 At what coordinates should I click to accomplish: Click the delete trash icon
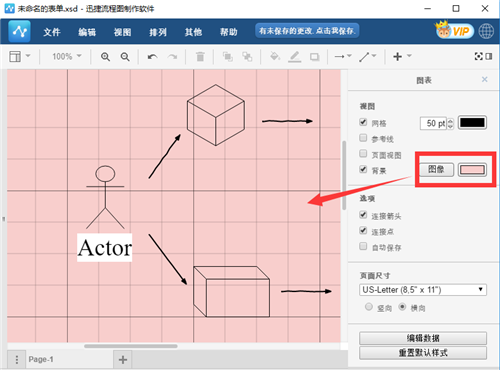coord(200,57)
